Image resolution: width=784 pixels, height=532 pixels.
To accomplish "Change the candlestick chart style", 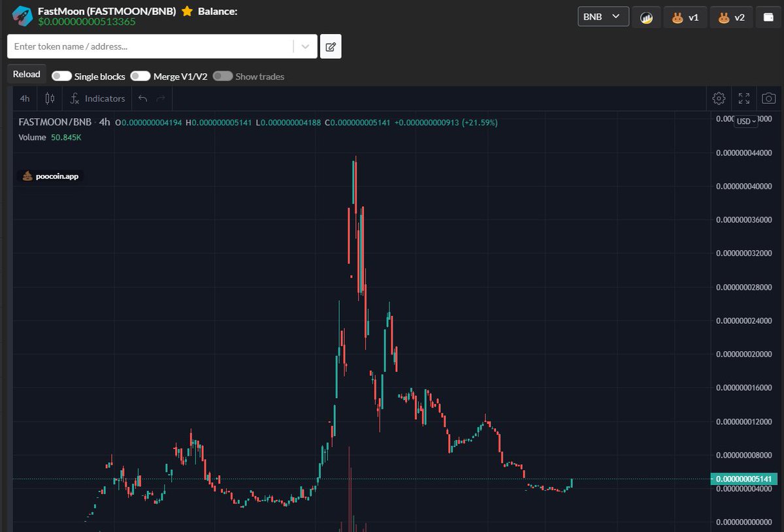I will pyautogui.click(x=50, y=99).
